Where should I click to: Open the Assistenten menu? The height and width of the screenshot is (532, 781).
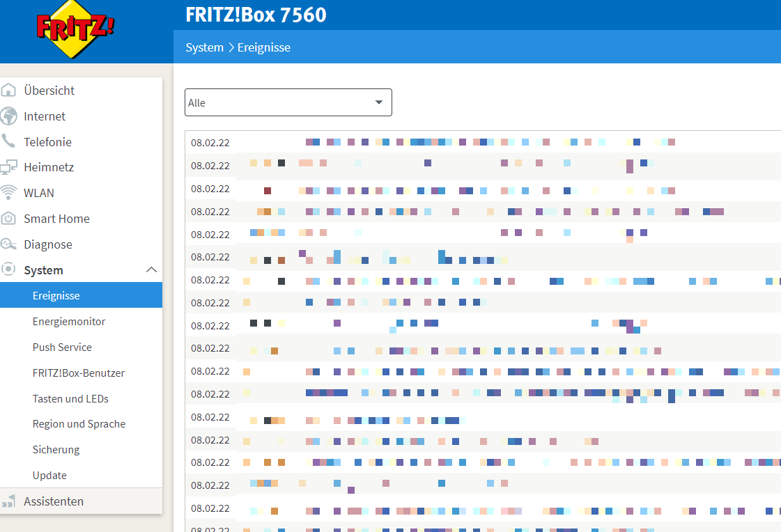pyautogui.click(x=53, y=501)
